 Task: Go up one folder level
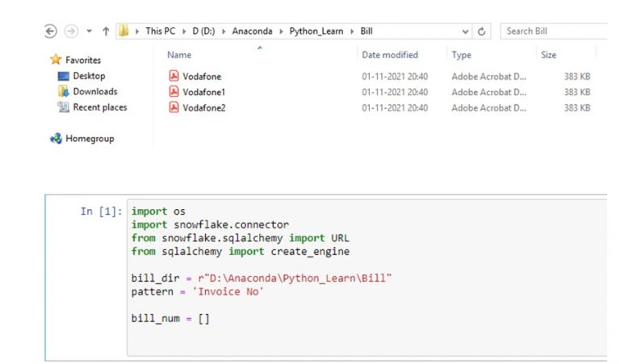[x=104, y=31]
